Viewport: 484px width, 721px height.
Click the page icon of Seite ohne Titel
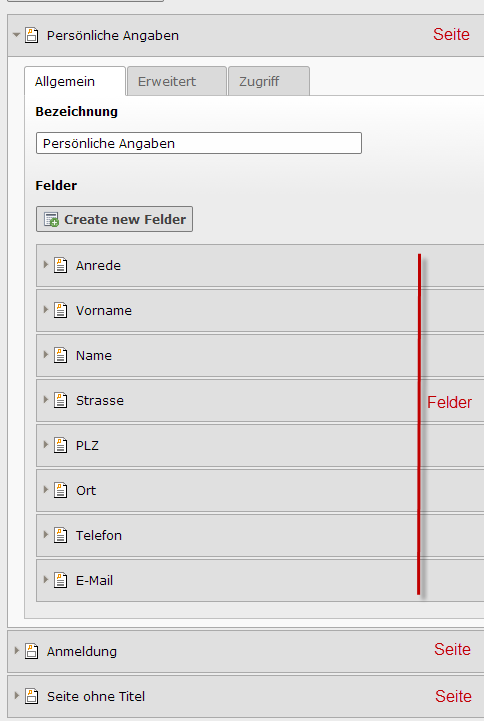click(x=32, y=696)
